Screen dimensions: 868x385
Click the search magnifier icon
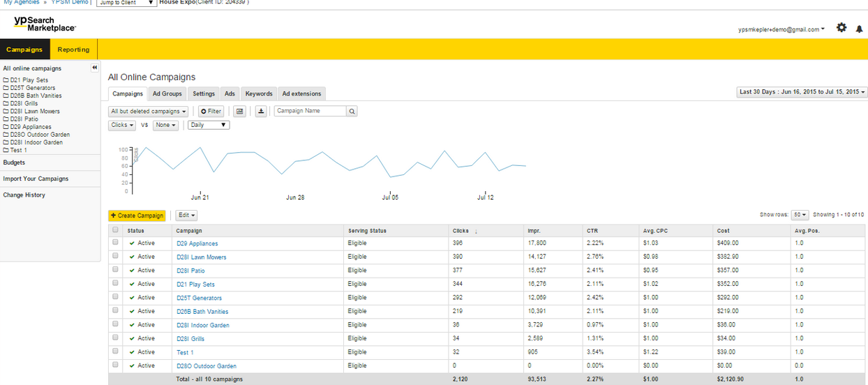tap(352, 112)
